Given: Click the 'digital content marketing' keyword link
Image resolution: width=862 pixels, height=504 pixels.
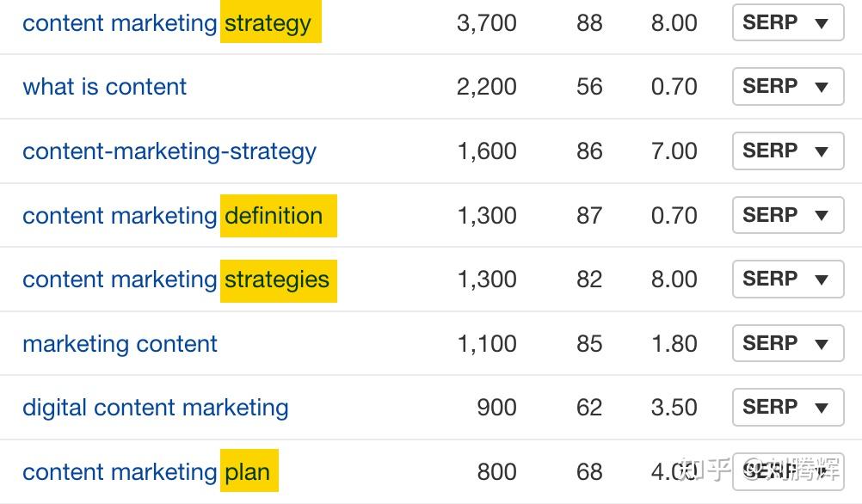Looking at the screenshot, I should [x=155, y=408].
